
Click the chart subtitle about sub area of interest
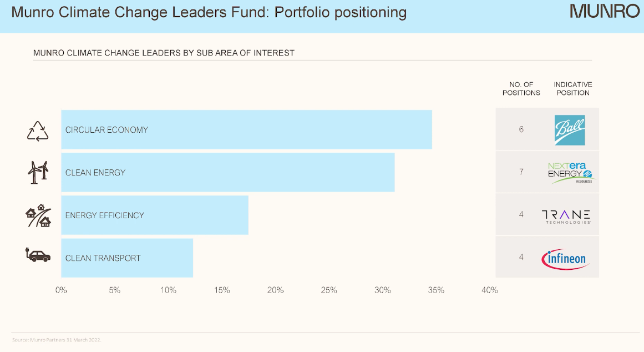click(x=164, y=53)
